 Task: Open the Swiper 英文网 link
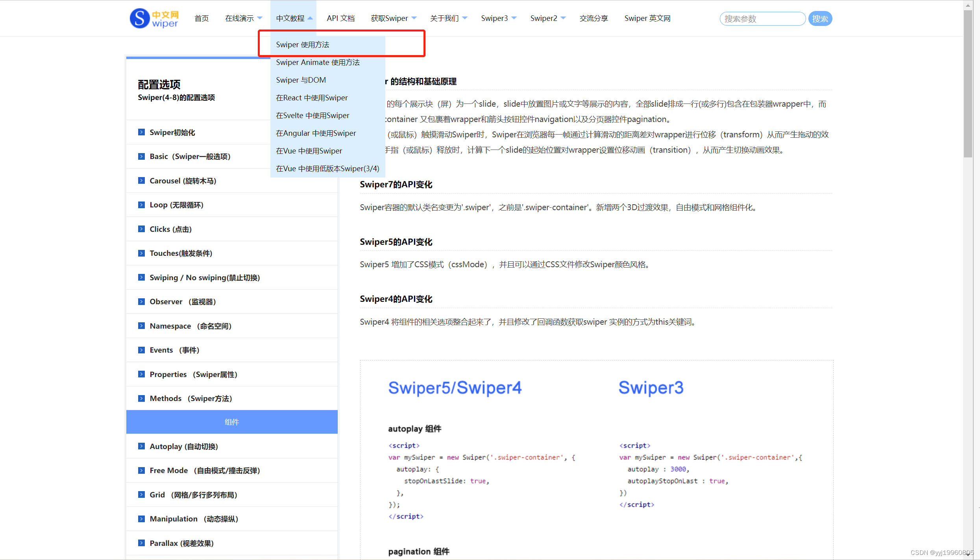(647, 18)
